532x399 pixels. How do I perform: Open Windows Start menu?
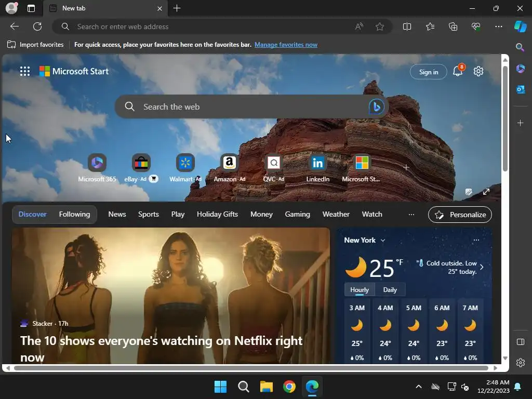pyautogui.click(x=220, y=387)
